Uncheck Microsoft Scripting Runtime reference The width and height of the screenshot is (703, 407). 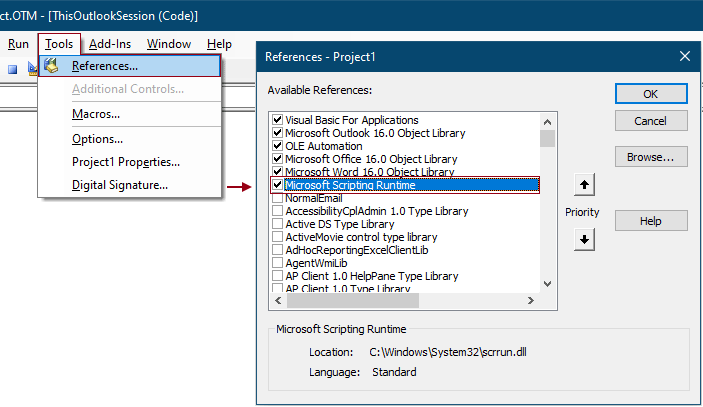(x=277, y=185)
